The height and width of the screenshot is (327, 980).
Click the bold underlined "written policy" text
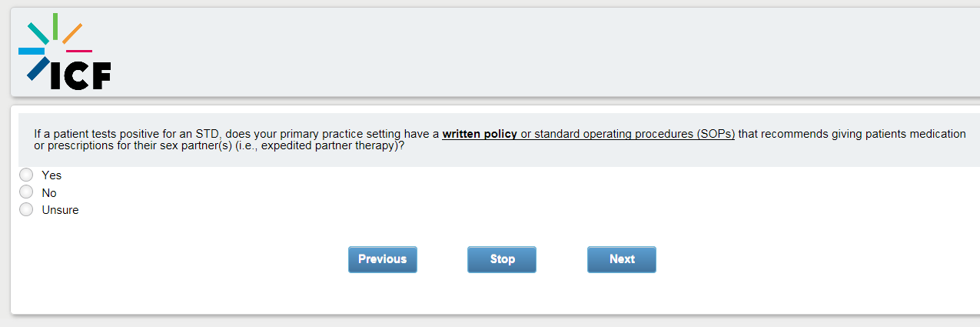[x=479, y=134]
